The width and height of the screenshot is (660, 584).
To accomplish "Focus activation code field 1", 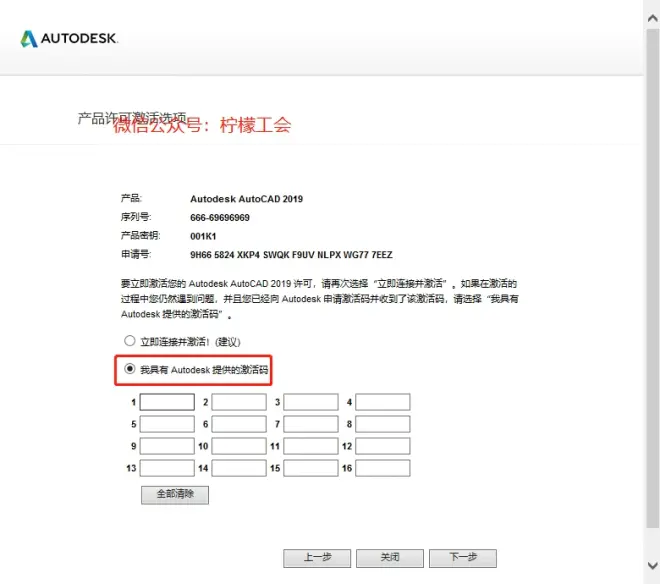I will (167, 402).
